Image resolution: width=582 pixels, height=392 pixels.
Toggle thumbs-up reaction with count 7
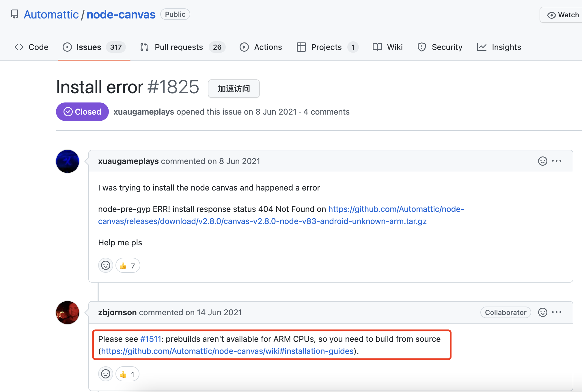tap(128, 266)
